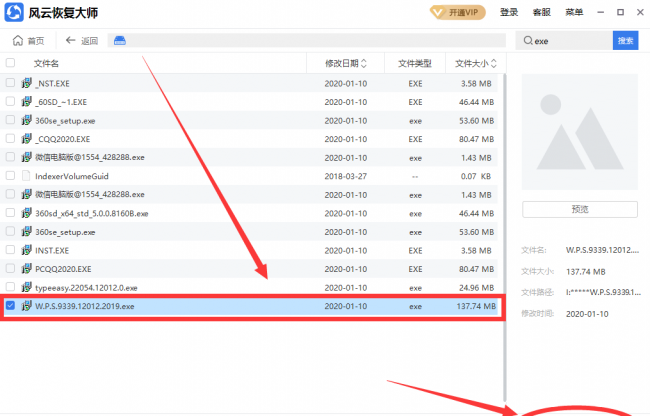Click the 24.96 MB size cell
Image resolution: width=650 pixels, height=416 pixels.
point(476,288)
